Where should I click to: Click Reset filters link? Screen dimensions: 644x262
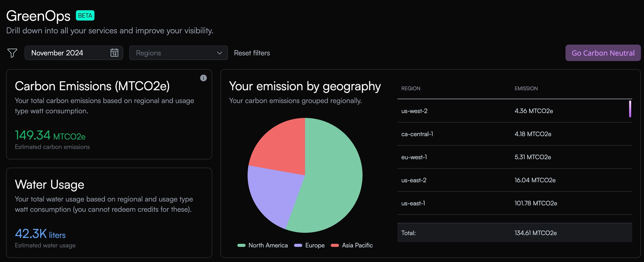click(x=252, y=53)
